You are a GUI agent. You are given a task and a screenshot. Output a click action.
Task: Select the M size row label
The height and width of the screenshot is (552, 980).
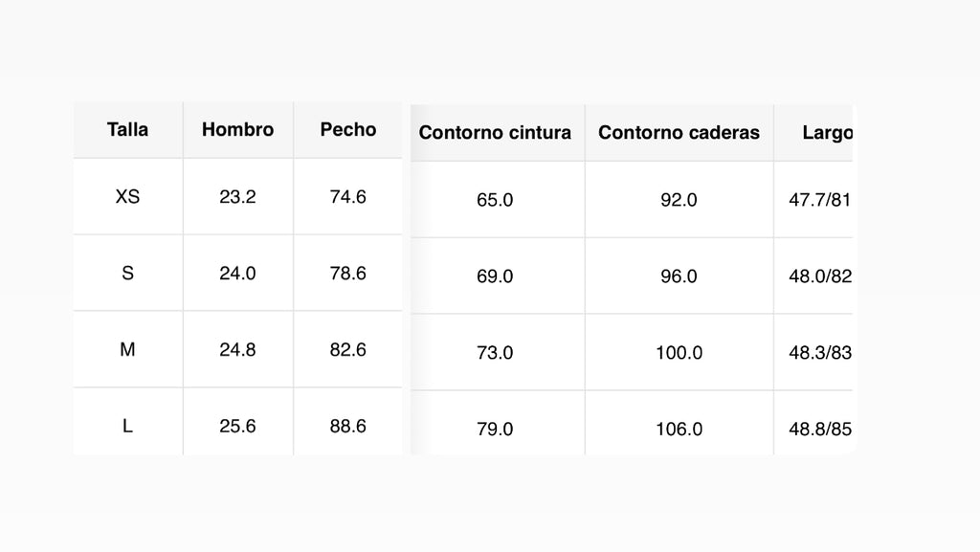pos(127,350)
